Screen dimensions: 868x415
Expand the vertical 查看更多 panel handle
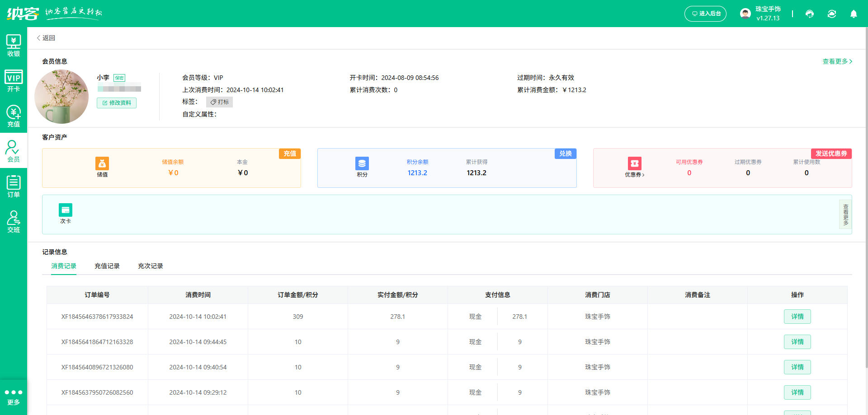[845, 214]
